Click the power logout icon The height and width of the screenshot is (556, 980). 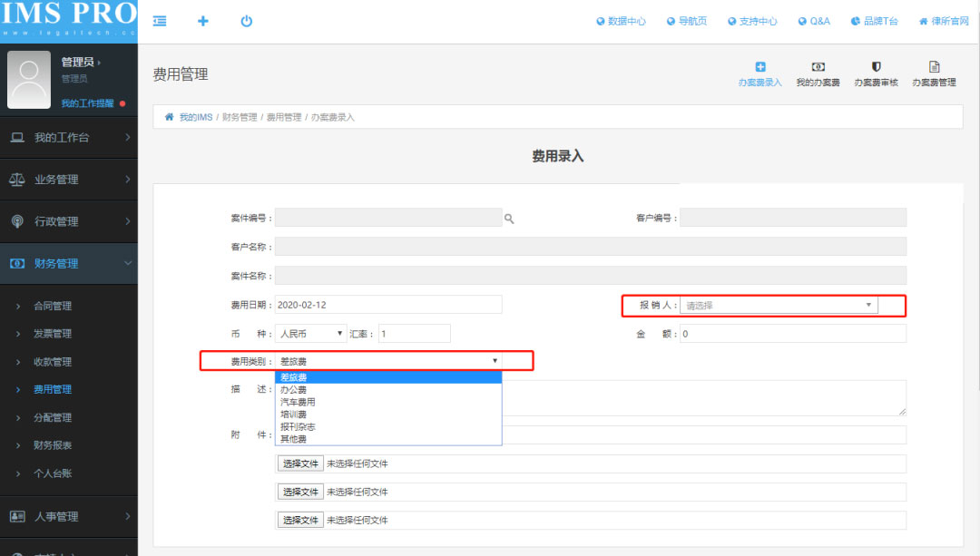246,21
